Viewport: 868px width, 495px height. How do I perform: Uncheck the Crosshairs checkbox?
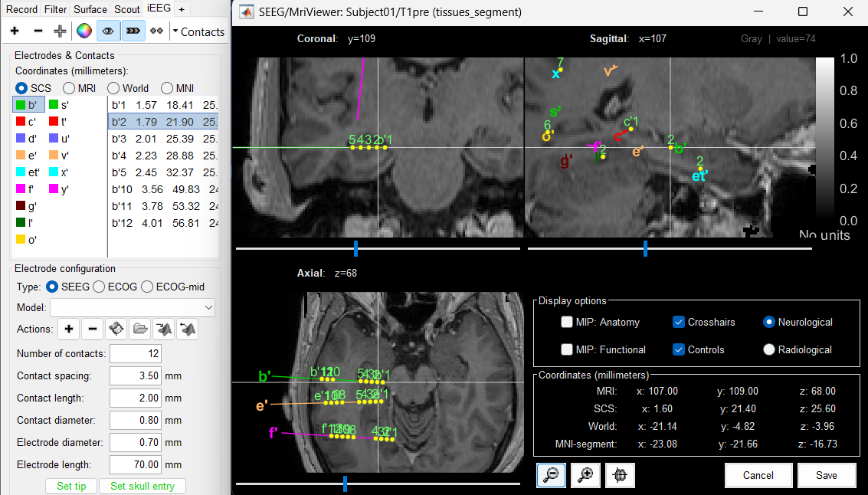(678, 323)
